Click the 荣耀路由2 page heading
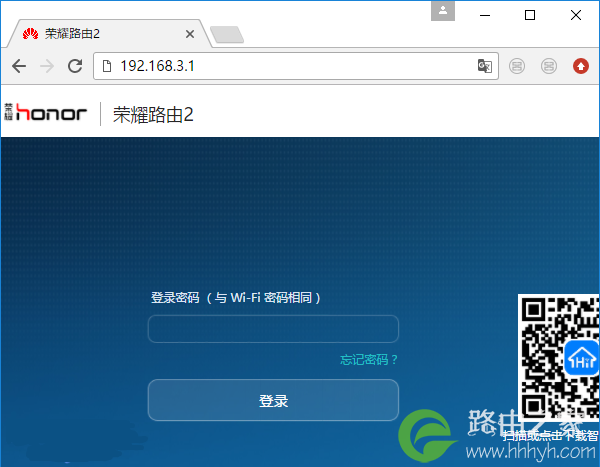This screenshot has width=600, height=467. pyautogui.click(x=153, y=114)
